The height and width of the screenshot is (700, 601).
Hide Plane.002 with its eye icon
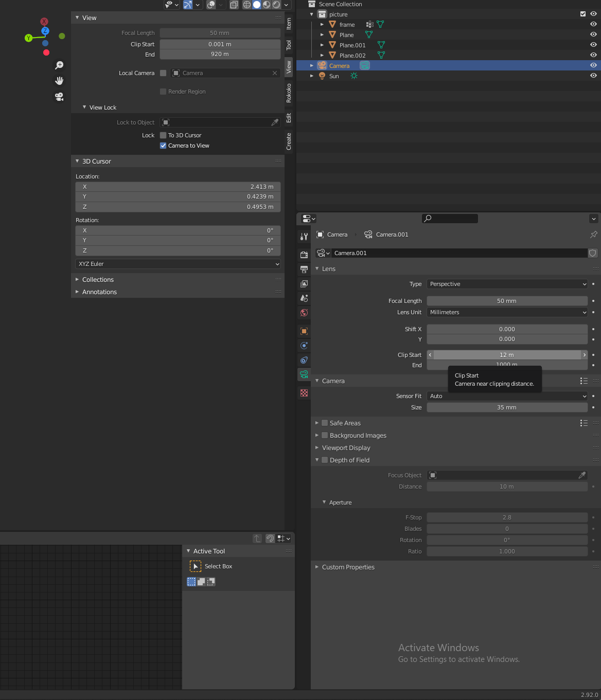[x=593, y=55]
